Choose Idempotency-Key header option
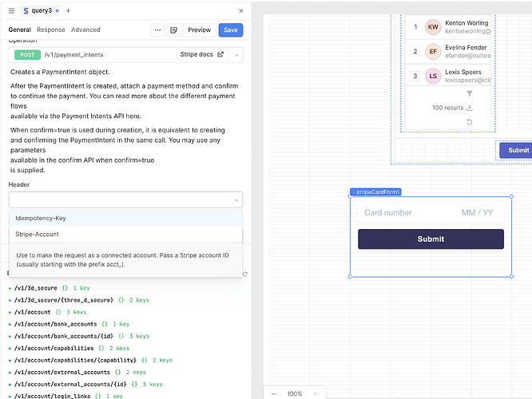The image size is (532, 399). 125,219
